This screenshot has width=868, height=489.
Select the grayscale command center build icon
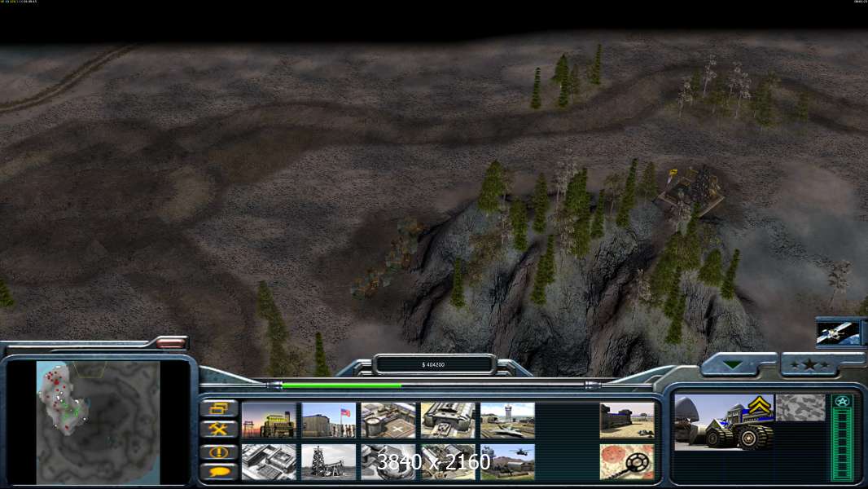[x=269, y=462]
